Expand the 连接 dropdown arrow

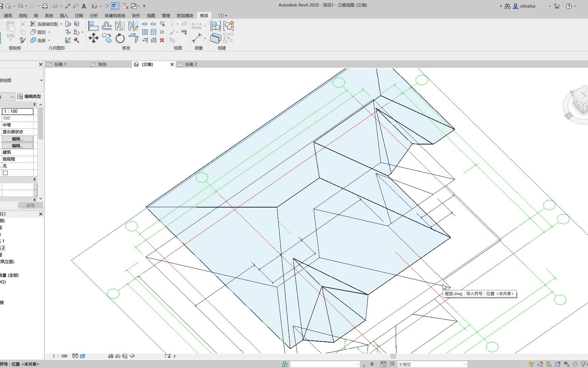[x=49, y=40]
